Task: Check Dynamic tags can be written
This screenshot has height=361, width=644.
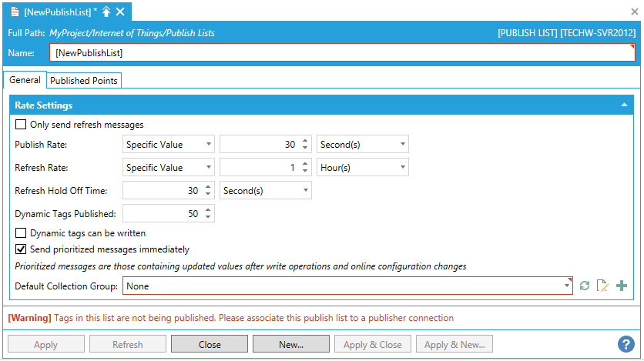Action: click(21, 233)
